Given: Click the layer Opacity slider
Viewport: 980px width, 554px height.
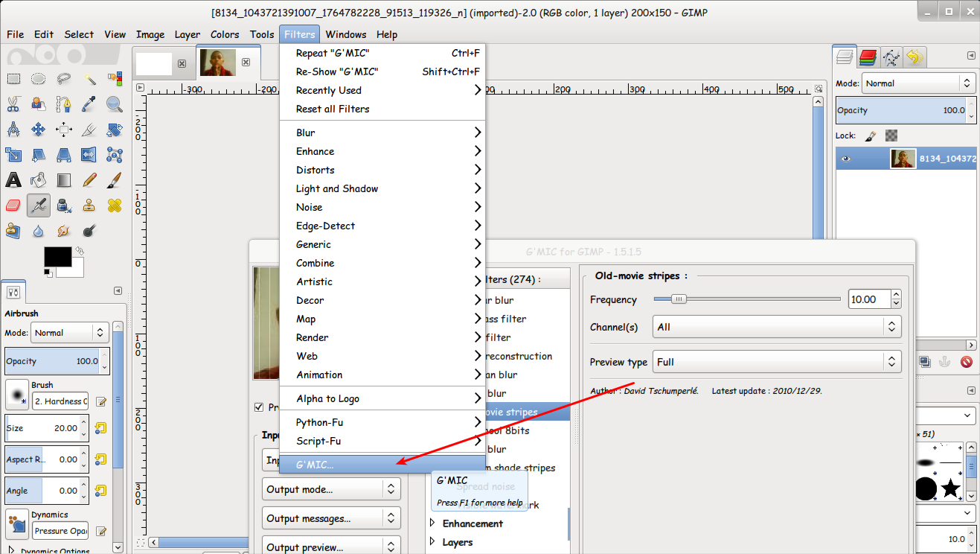Looking at the screenshot, I should (x=900, y=110).
